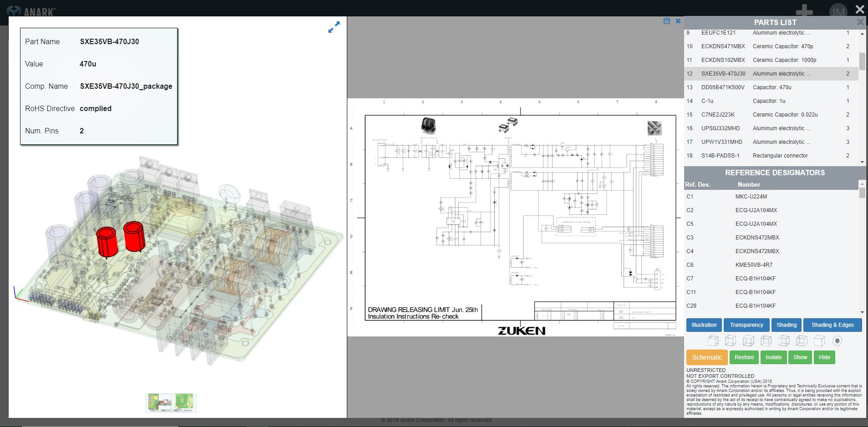
Task: Select the radio button beside view cubes
Action: pos(837,341)
